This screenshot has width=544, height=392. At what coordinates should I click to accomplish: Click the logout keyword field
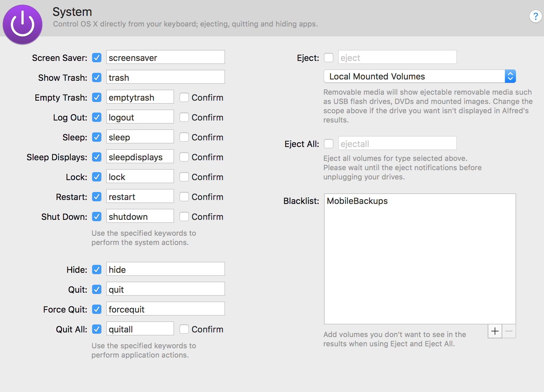(140, 117)
